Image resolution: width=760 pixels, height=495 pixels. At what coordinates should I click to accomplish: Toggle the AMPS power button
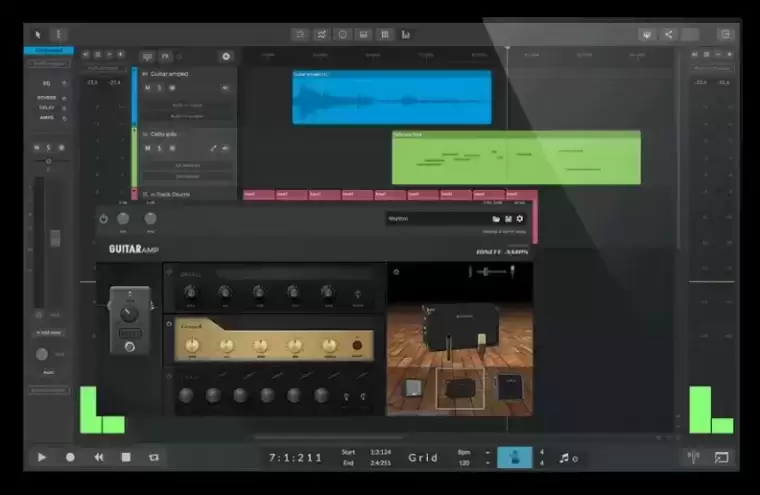(x=64, y=118)
